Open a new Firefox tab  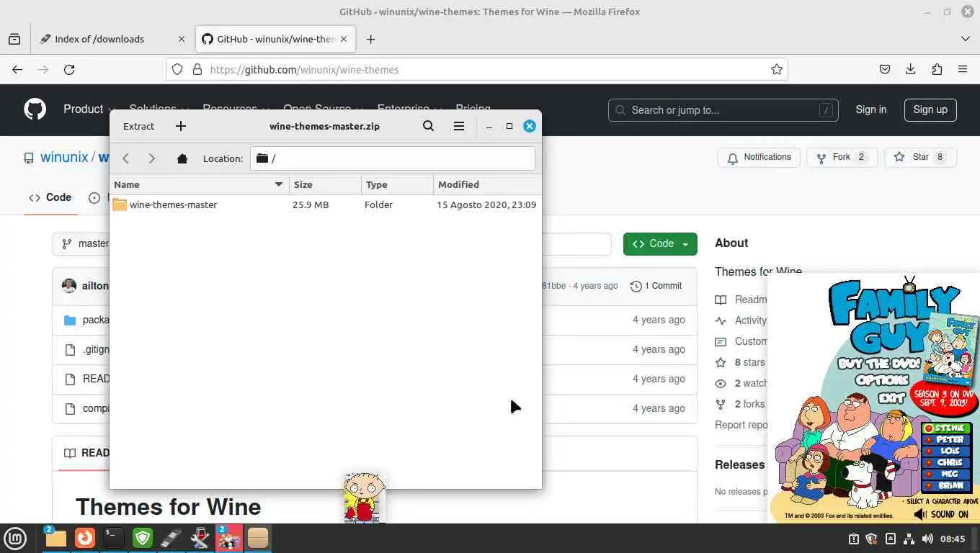tap(370, 39)
